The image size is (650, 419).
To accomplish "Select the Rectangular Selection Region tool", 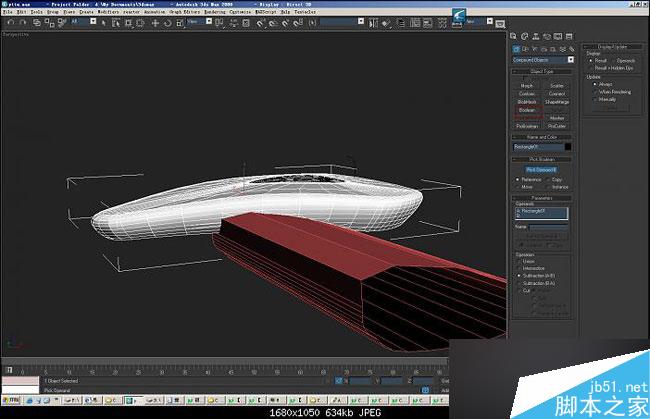I will tap(129, 23).
